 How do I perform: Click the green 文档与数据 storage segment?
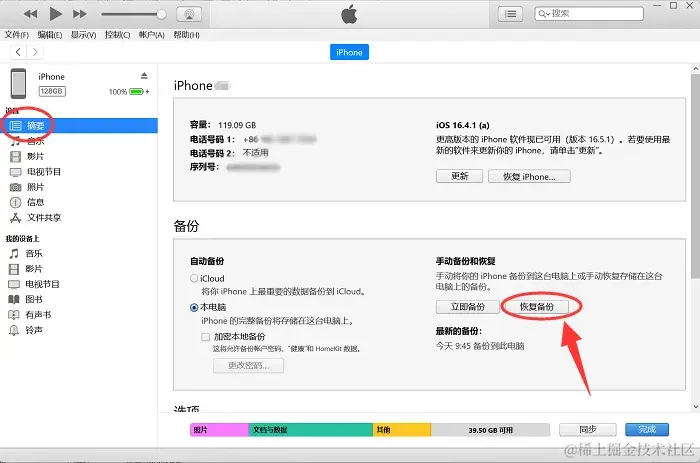[310, 430]
